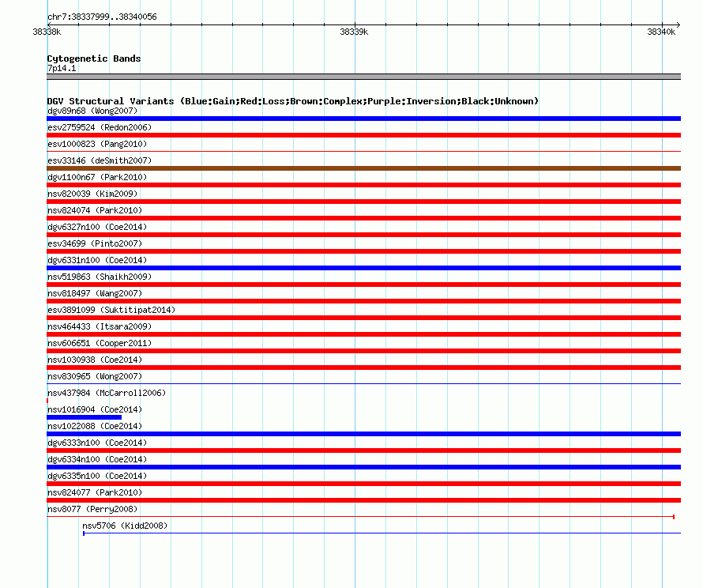Select the blue bar under dgv6334n100
The height and width of the screenshot is (588, 703).
click(363, 467)
